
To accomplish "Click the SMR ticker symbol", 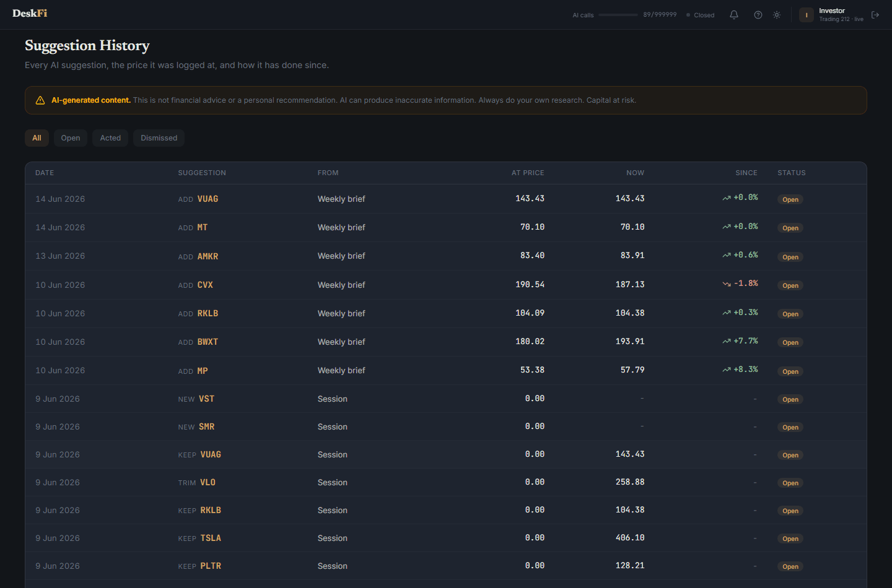I will pyautogui.click(x=206, y=426).
